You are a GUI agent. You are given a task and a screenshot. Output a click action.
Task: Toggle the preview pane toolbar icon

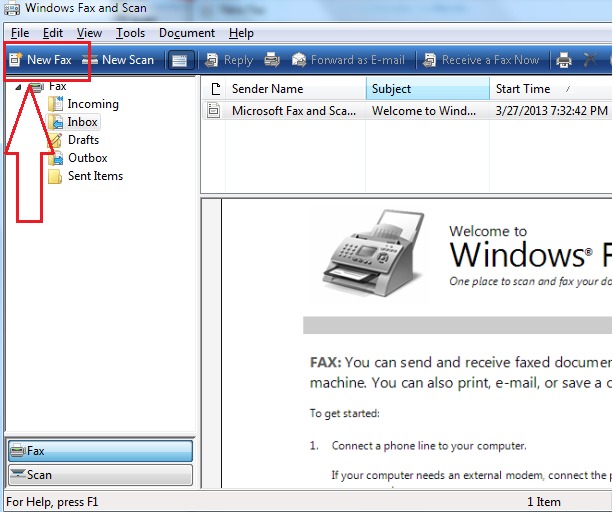coord(180,61)
